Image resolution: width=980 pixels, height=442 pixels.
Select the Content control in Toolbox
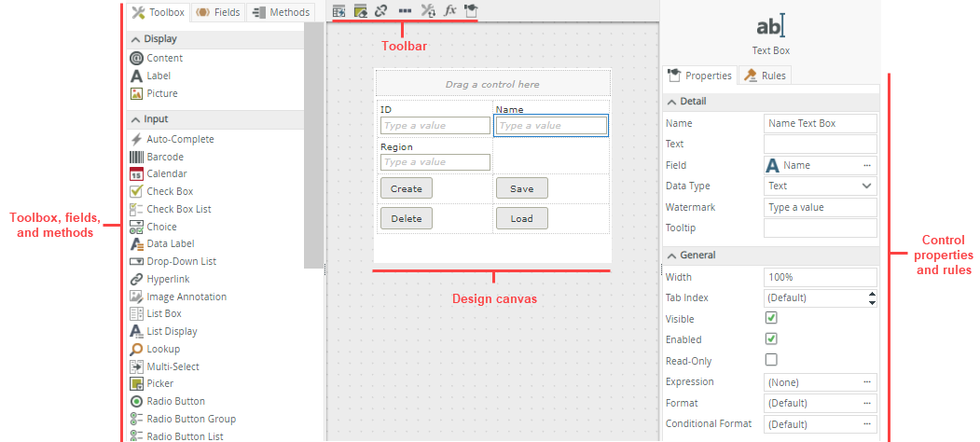pyautogui.click(x=157, y=58)
